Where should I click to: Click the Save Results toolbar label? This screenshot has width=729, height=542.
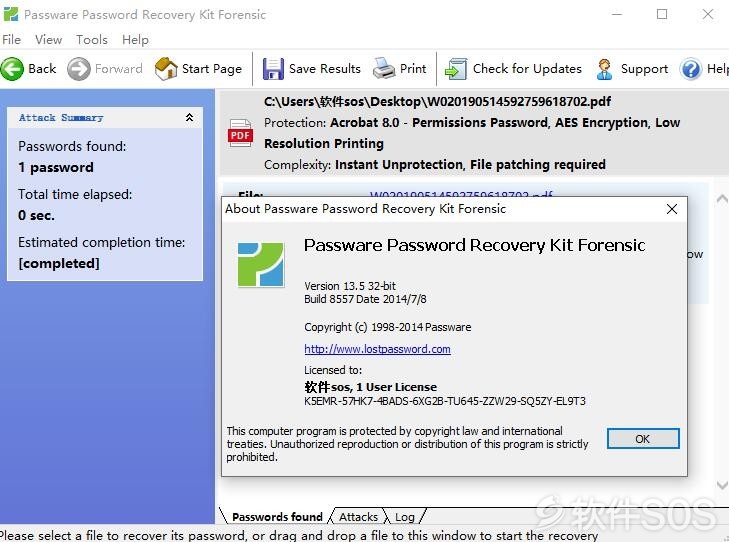click(325, 69)
